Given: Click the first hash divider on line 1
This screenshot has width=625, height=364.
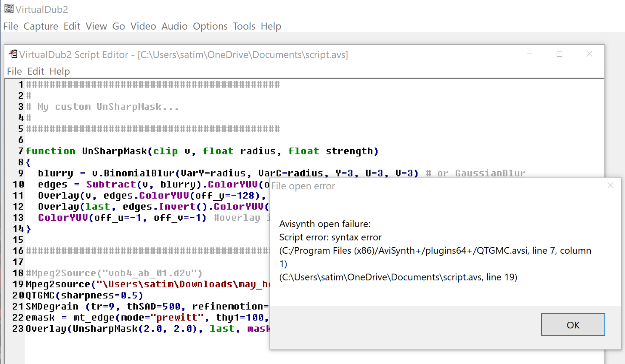Looking at the screenshot, I should (x=153, y=85).
